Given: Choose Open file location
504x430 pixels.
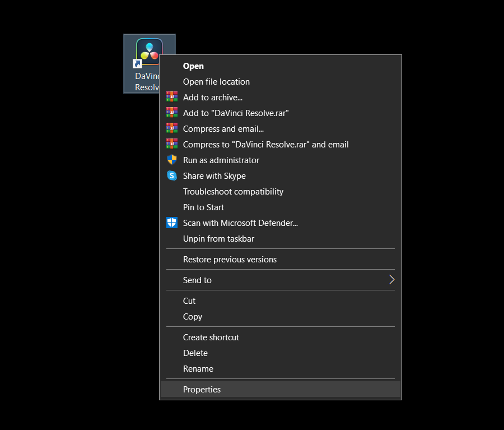Looking at the screenshot, I should pos(216,82).
